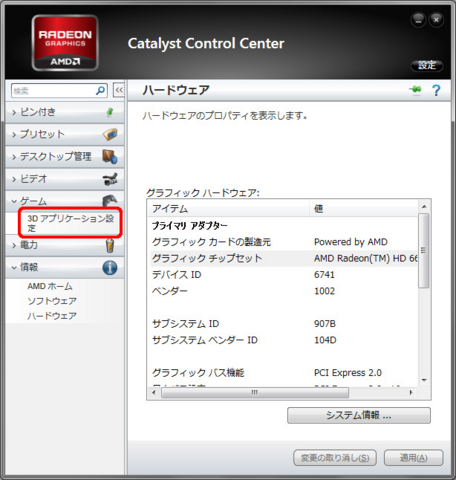Click the battery icon next to 電力
The image size is (456, 480).
click(x=110, y=246)
